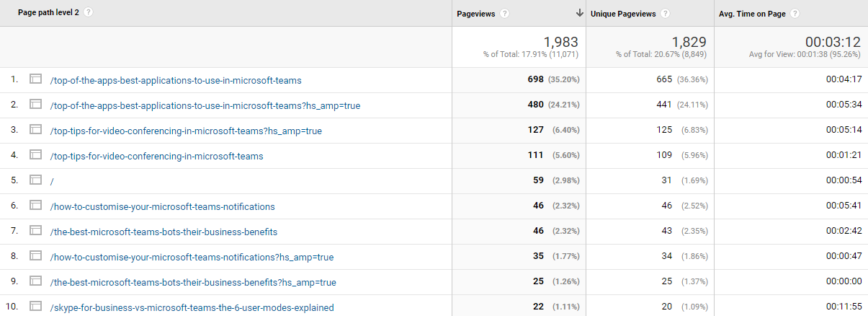Select pageviews cell 111 (5.60%)
The height and width of the screenshot is (316, 868).
point(554,156)
